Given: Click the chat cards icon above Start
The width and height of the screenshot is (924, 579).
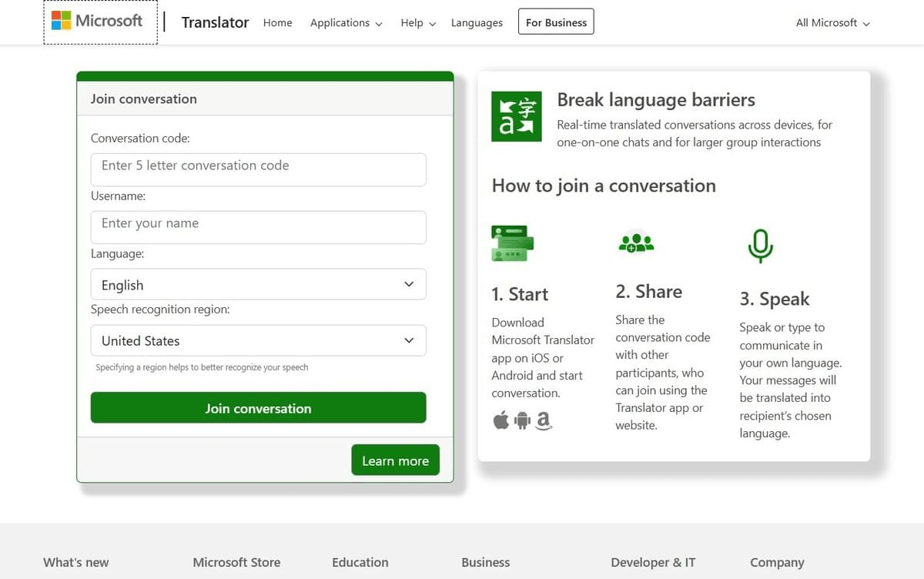Looking at the screenshot, I should 512,243.
